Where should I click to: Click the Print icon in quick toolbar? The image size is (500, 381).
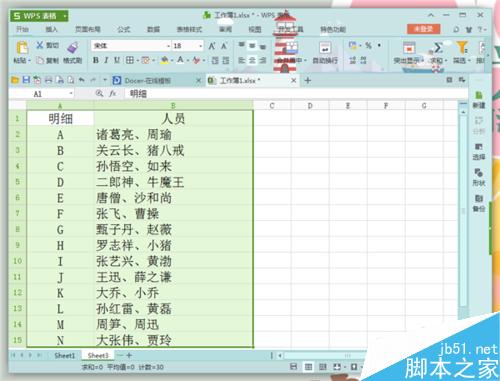49,80
